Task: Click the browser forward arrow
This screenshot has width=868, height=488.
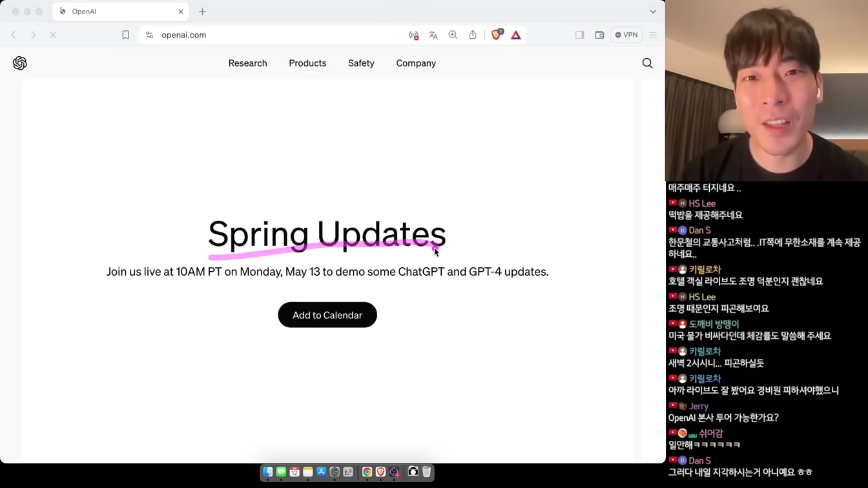Action: tap(33, 35)
